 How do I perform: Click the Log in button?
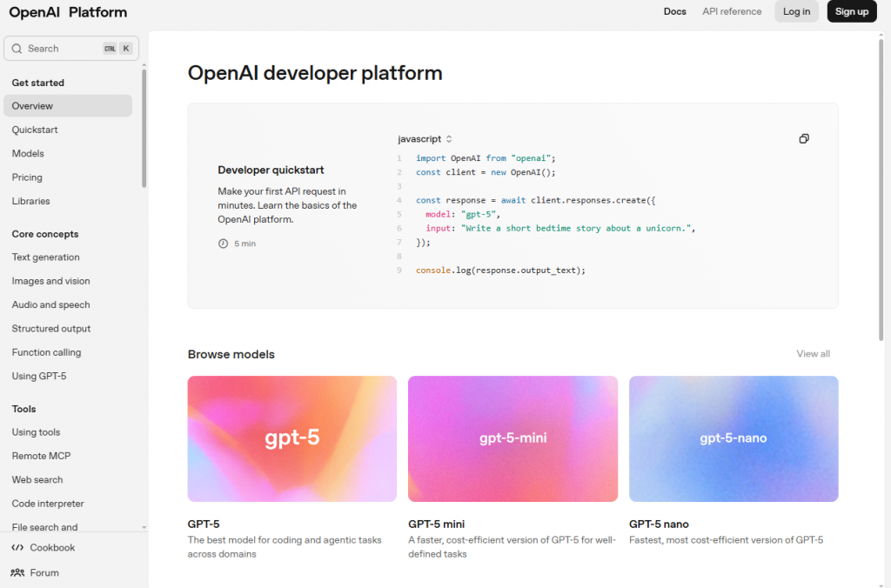[796, 11]
